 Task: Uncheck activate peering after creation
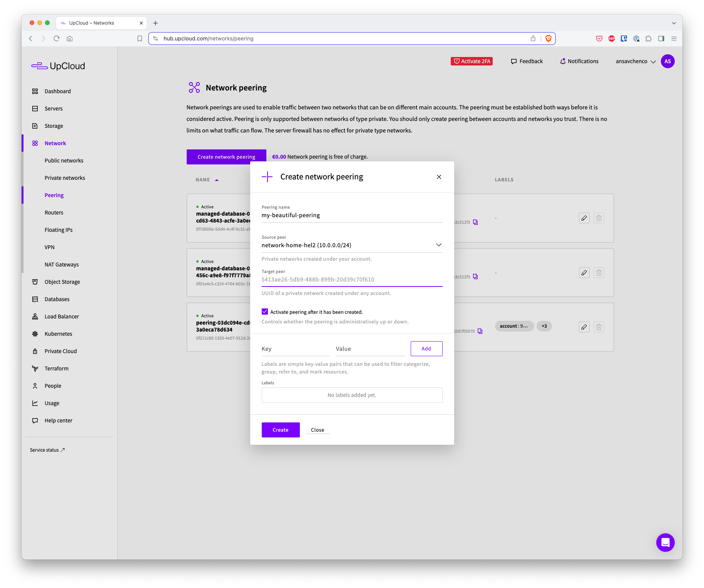264,312
